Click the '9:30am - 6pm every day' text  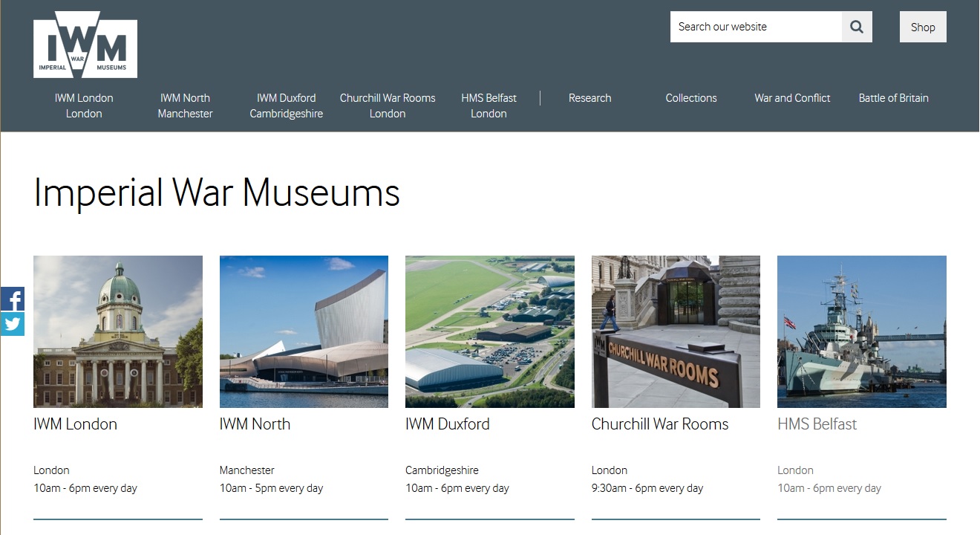coord(647,488)
